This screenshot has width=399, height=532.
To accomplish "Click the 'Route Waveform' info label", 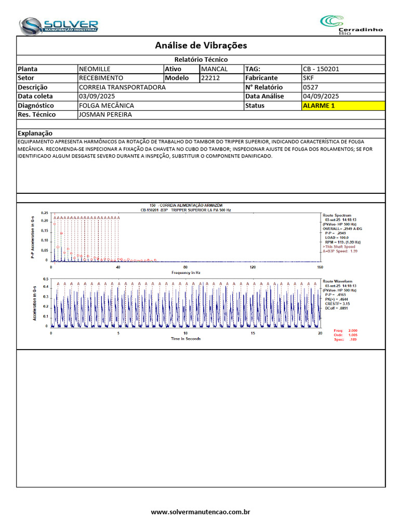I will pyautogui.click(x=337, y=281).
